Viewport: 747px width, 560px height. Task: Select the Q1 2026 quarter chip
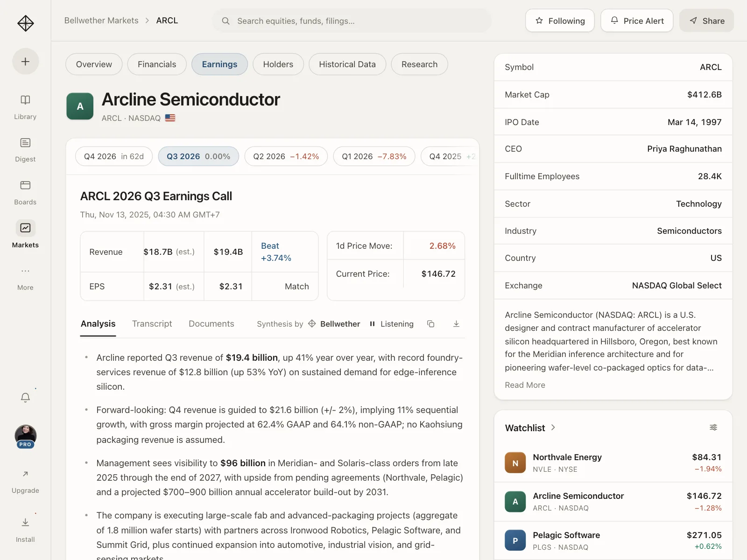pyautogui.click(x=374, y=156)
